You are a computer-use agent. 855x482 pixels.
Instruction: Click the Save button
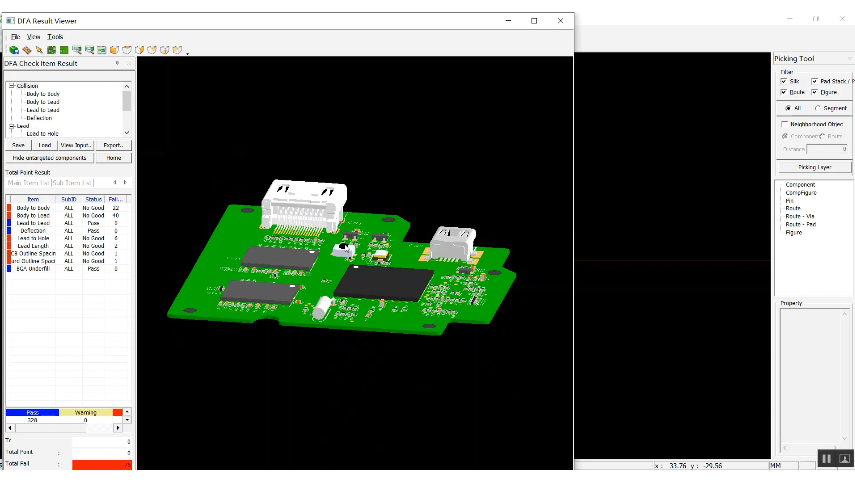[x=18, y=145]
